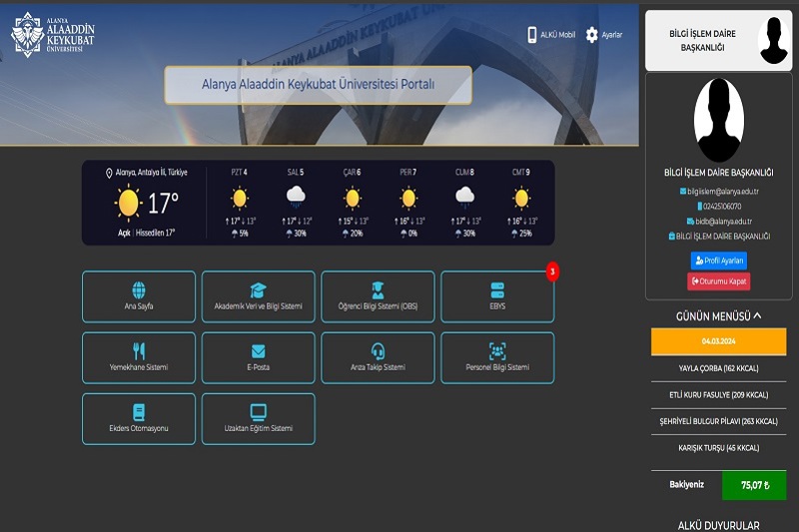
Task: Click the YAYLA ÇORBA menu item
Action: [x=718, y=368]
